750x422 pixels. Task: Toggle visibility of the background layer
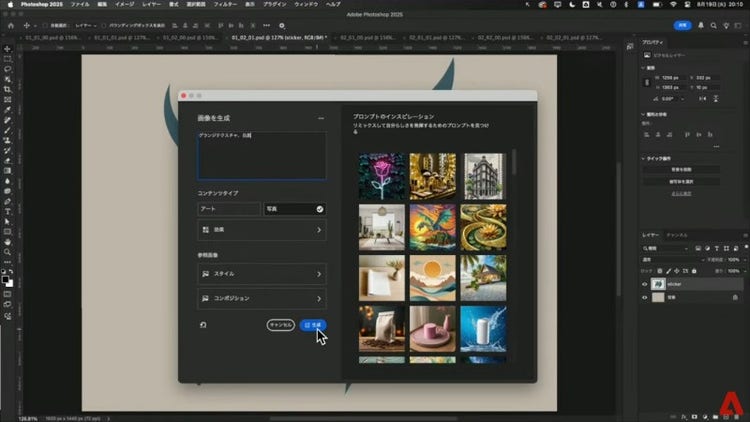coord(644,298)
